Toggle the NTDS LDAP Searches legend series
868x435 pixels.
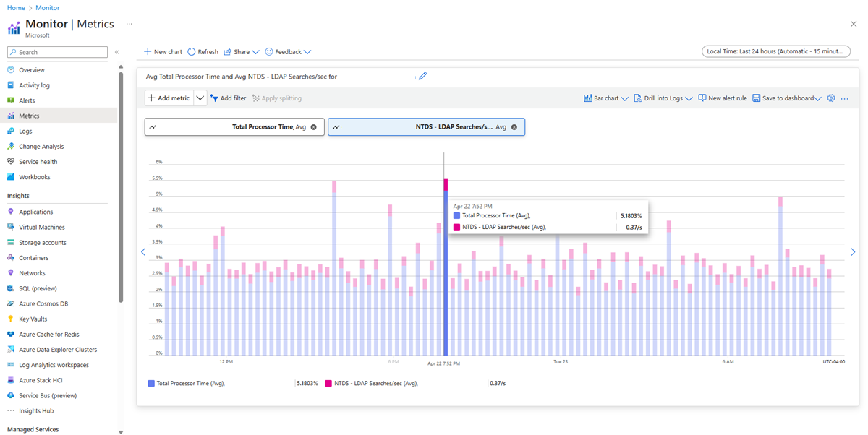tap(378, 383)
